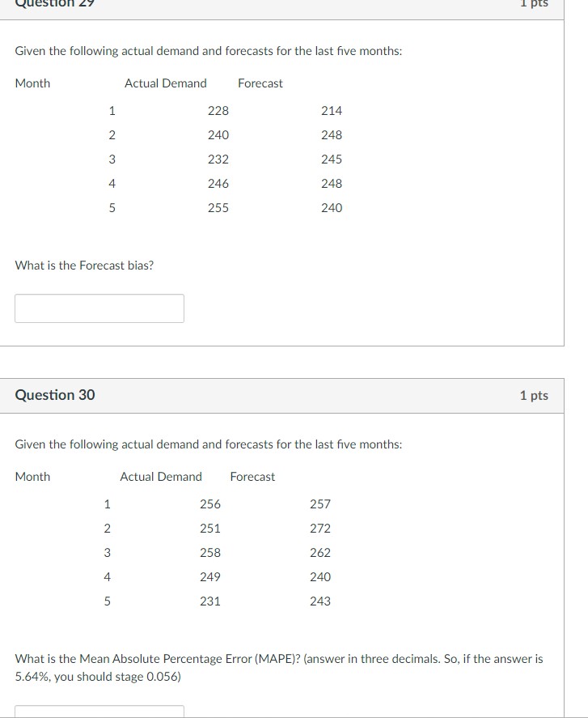Image resolution: width=588 pixels, height=718 pixels.
Task: Select the forecast value 257 in Question 30
Action: (x=320, y=503)
